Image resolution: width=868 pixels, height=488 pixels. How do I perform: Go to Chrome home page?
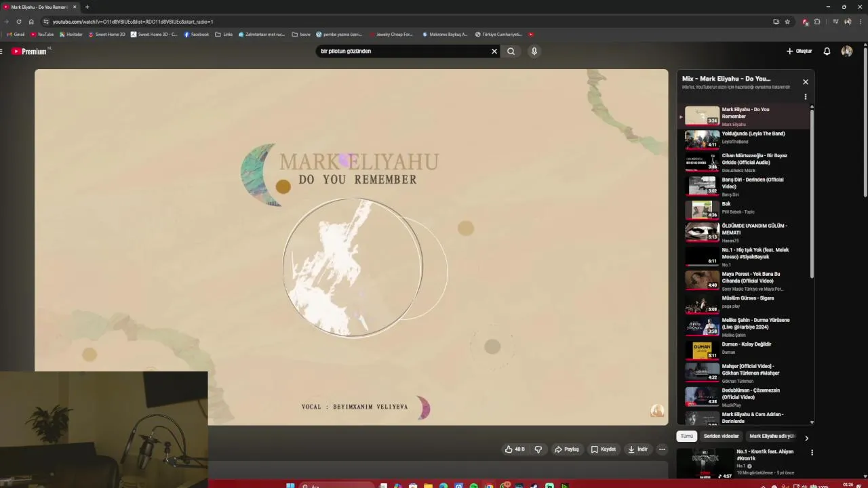(x=31, y=22)
